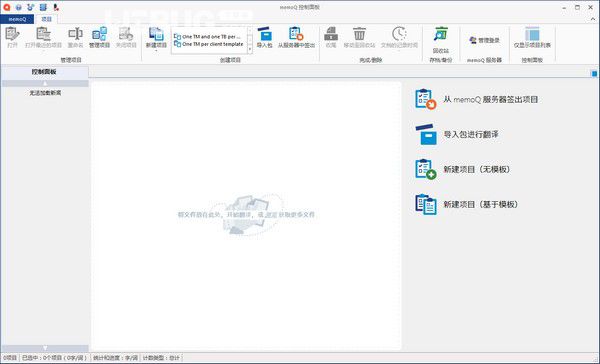The width and height of the screenshot is (600, 364).
Task: Click the small blue square at top right corner
Action: [x=594, y=73]
